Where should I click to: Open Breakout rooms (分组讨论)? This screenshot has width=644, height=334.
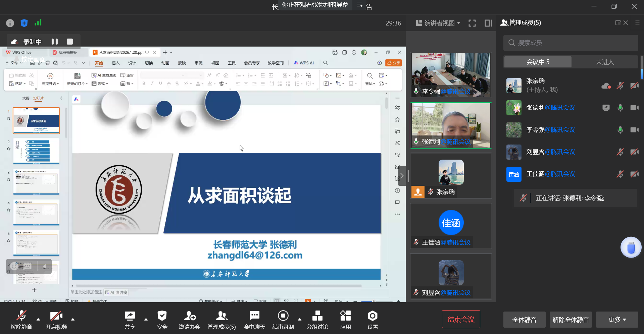(317, 316)
